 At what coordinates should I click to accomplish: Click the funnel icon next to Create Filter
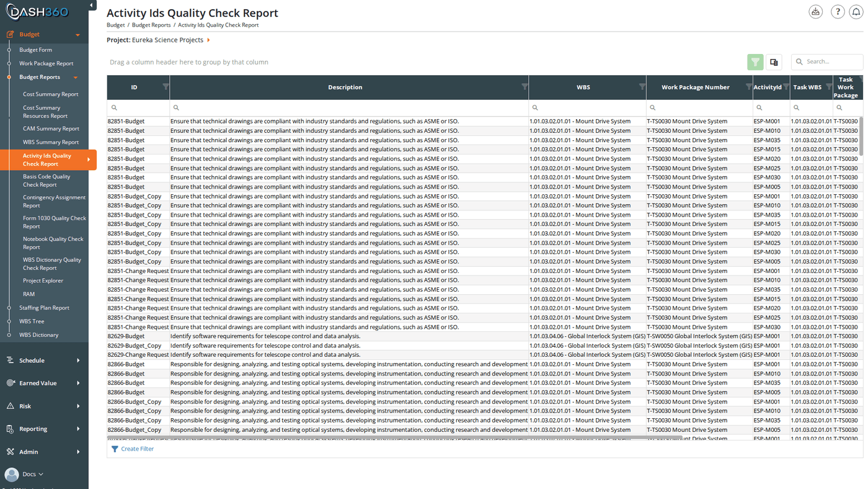(115, 449)
